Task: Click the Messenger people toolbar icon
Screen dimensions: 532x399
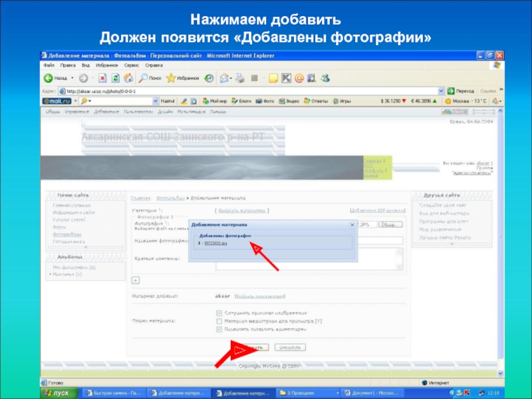Action: [x=325, y=78]
